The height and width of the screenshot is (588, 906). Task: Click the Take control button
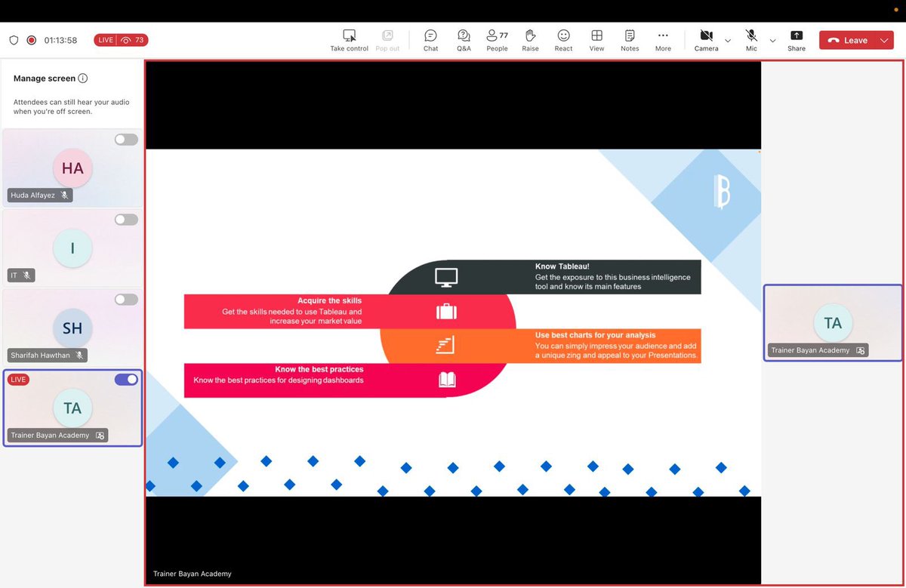(349, 41)
